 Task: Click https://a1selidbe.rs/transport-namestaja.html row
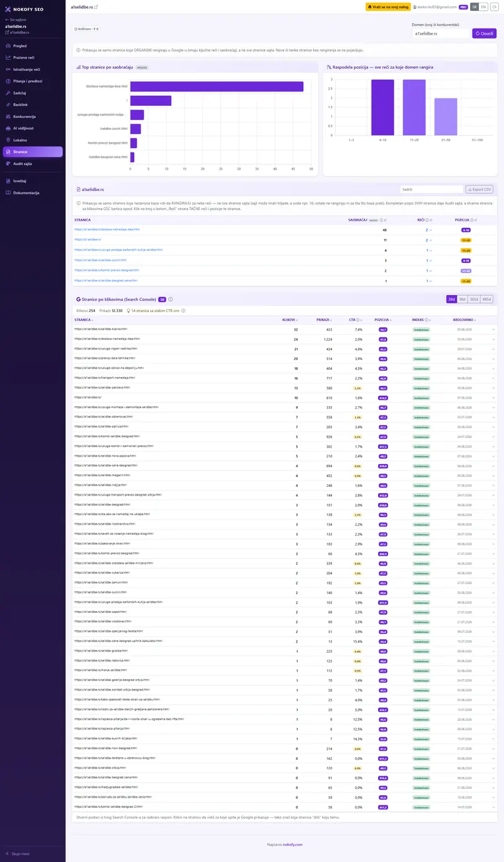tap(285, 378)
